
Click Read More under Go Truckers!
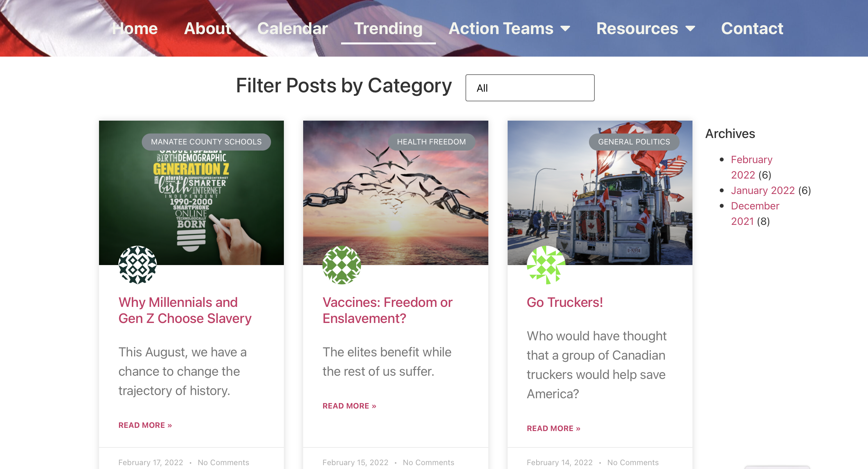[554, 428]
